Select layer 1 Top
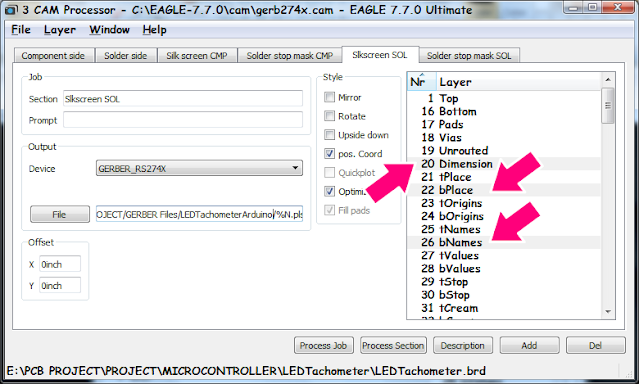 point(504,98)
